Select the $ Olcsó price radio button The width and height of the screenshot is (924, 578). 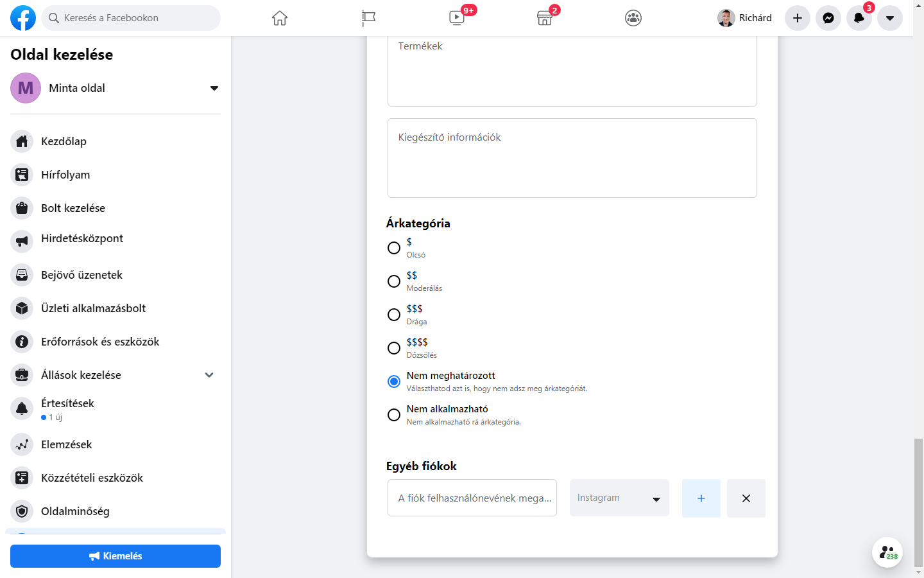point(394,248)
